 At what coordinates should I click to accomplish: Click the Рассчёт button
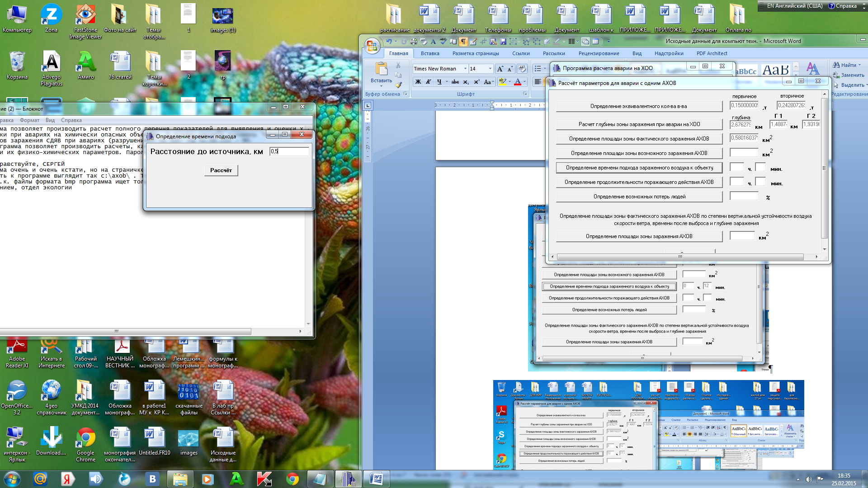tap(221, 170)
